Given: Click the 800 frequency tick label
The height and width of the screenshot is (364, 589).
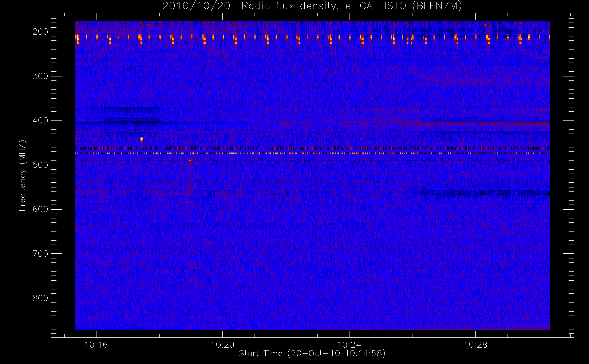Looking at the screenshot, I should click(x=40, y=298).
